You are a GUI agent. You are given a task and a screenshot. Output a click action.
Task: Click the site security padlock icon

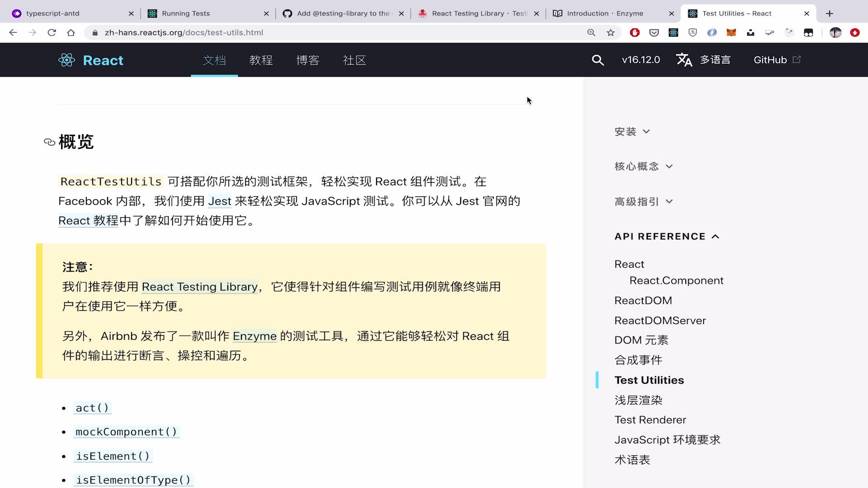coord(95,32)
